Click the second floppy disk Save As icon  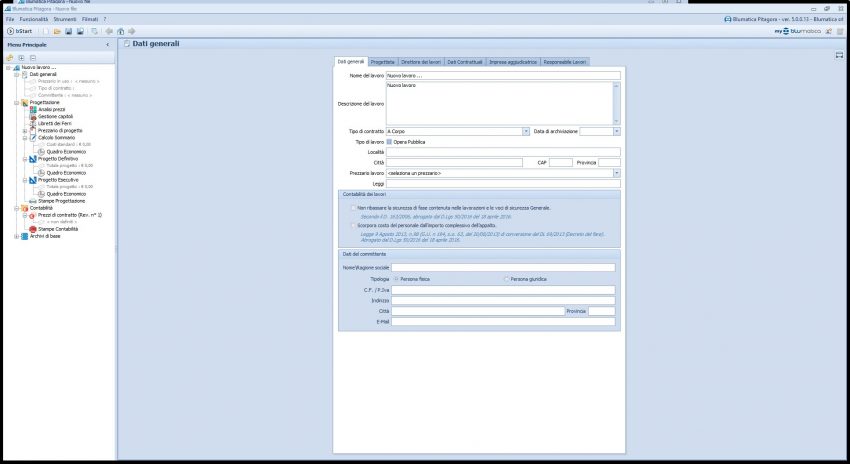(x=80, y=31)
